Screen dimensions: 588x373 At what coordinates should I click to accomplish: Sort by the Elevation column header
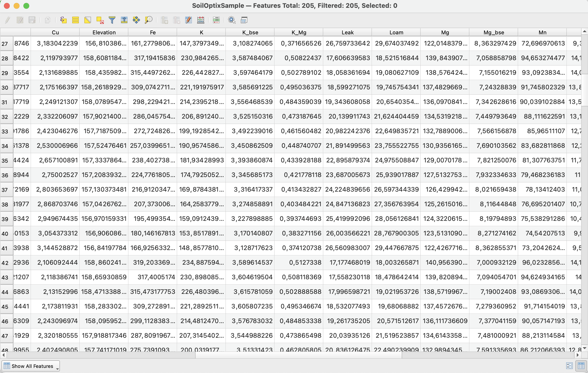tap(104, 32)
